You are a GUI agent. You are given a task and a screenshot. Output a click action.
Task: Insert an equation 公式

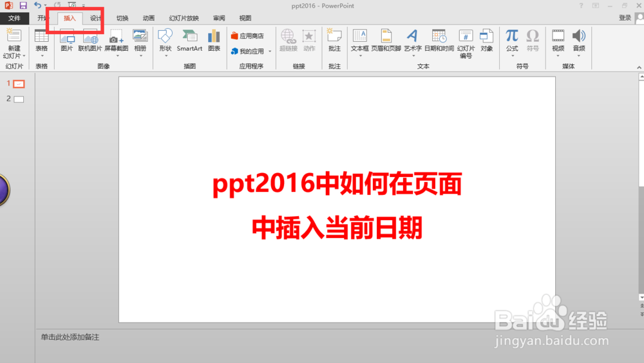512,42
